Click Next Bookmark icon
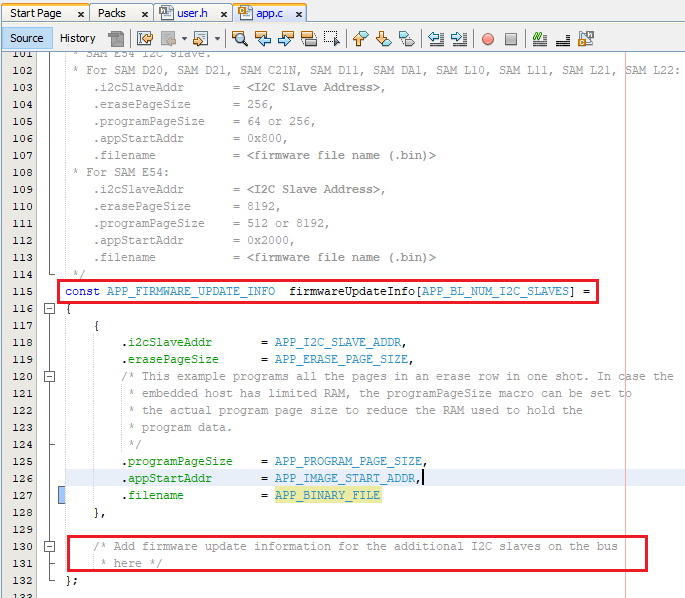This screenshot has width=685, height=598. pyautogui.click(x=384, y=38)
